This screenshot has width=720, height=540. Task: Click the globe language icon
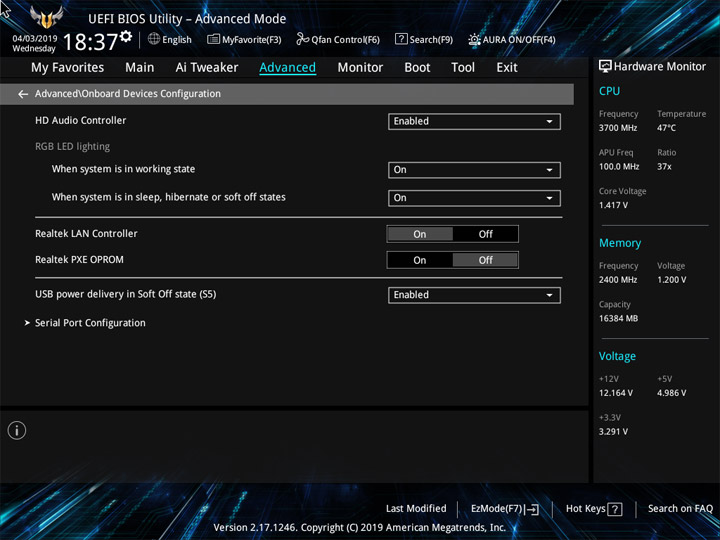click(154, 39)
